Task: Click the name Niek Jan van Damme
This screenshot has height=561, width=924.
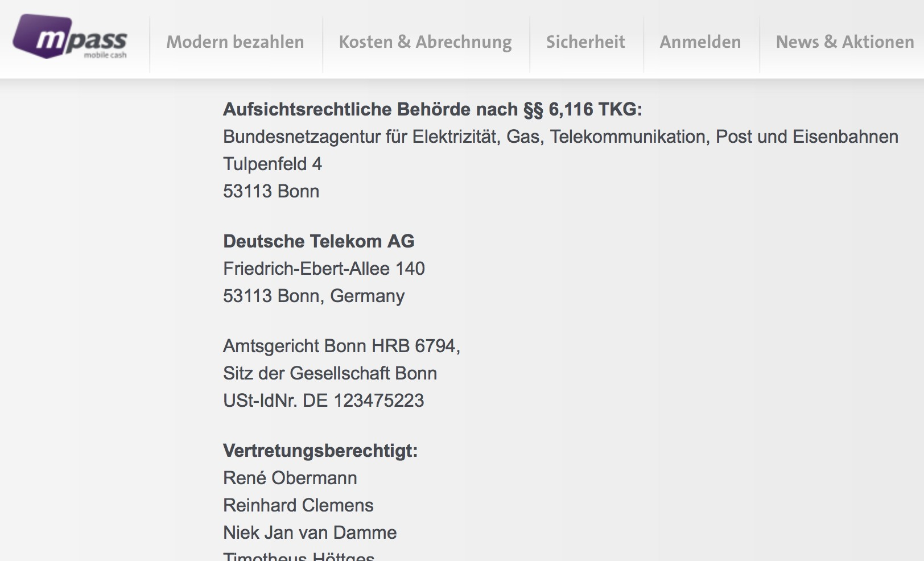Action: coord(310,533)
